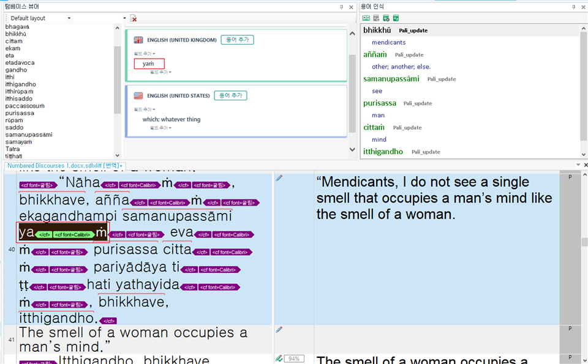
Task: Expand 필드 추가 above the yaṁ term
Action: [x=145, y=54]
